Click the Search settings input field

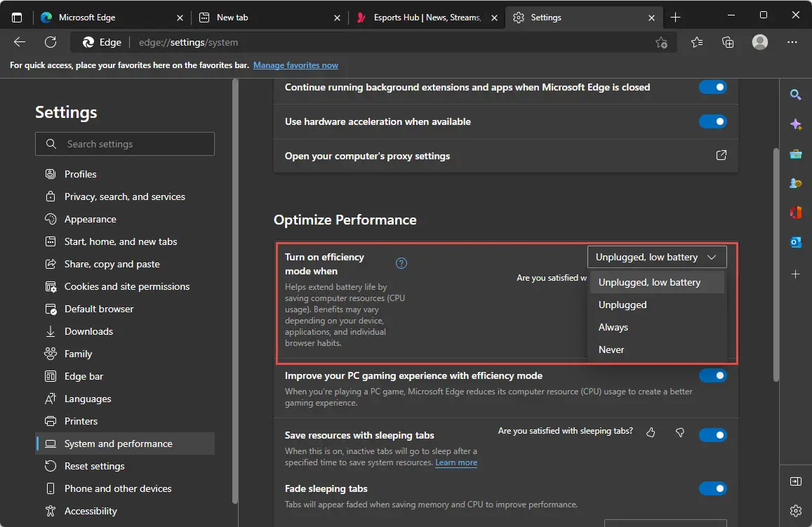point(125,144)
